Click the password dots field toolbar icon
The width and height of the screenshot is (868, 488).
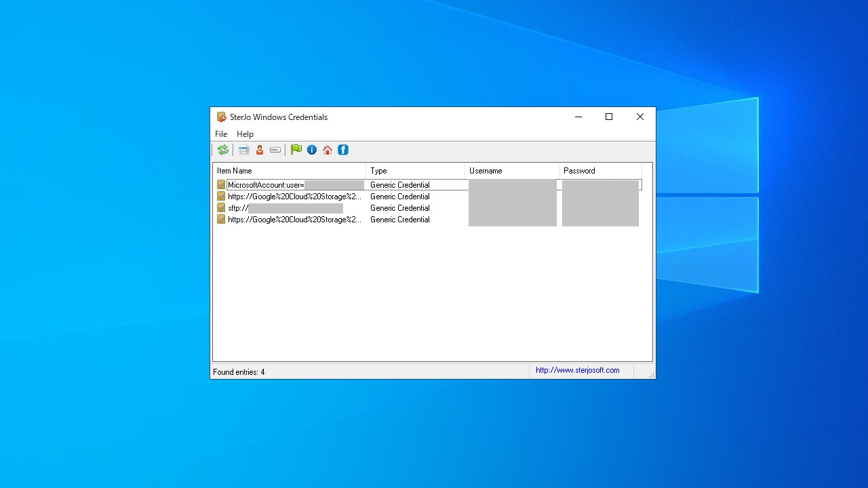pyautogui.click(x=275, y=150)
